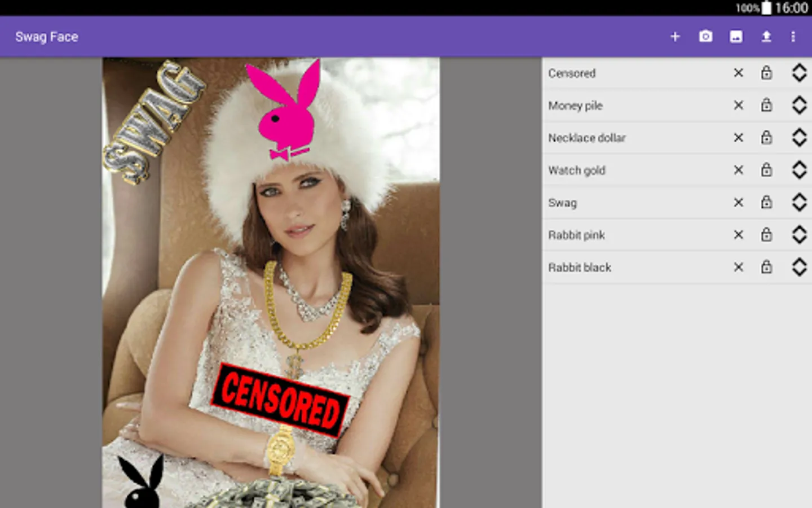Delete the Rabbit pink layer
Viewport: 812px width, 508px height.
click(x=738, y=235)
